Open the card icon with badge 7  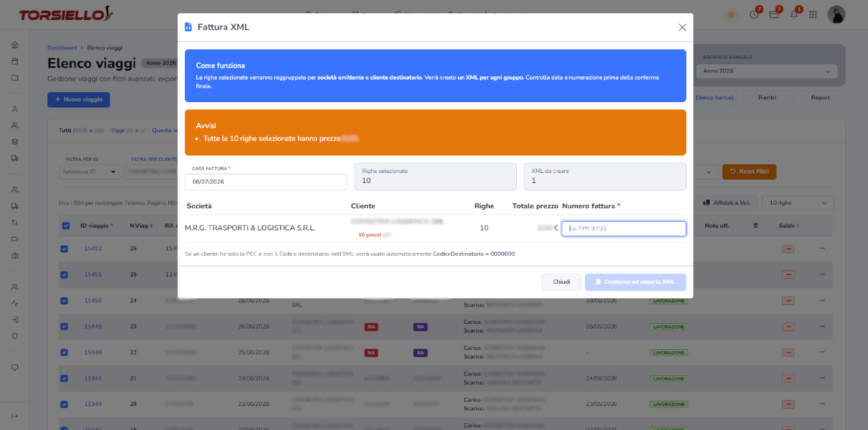click(x=775, y=14)
